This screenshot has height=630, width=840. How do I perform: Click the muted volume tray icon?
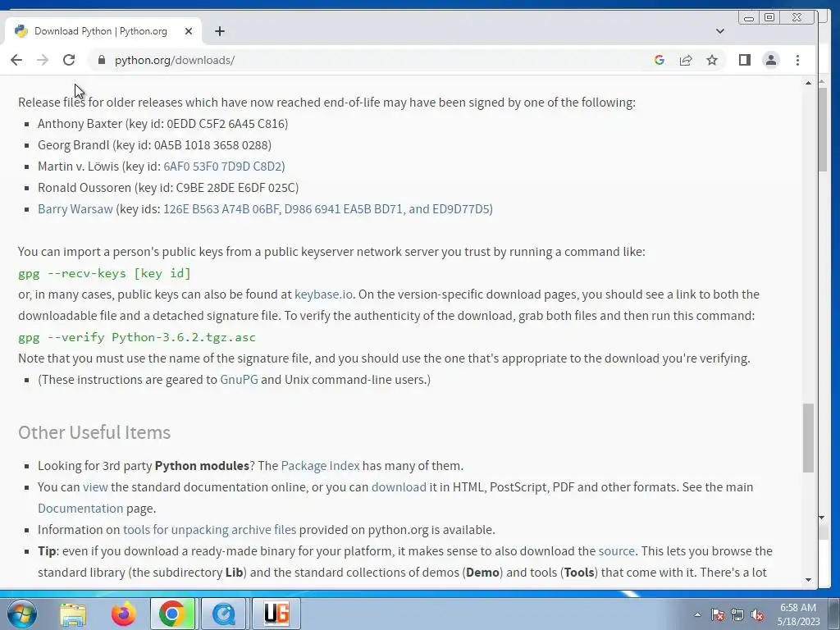click(757, 615)
